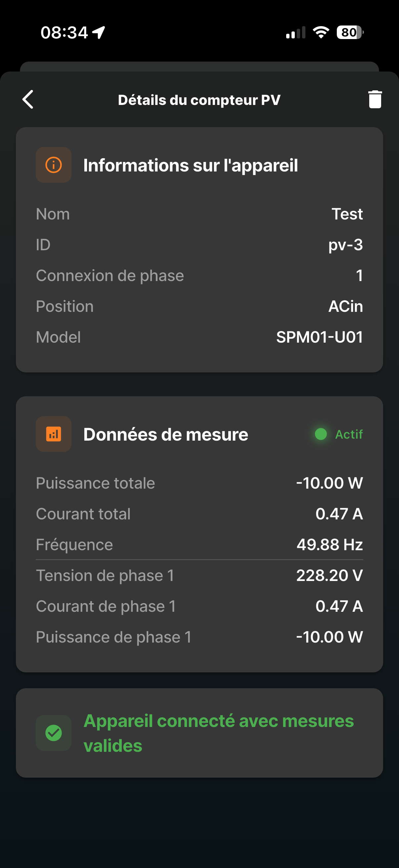Tap the Position value ACin
Screen dimensions: 399x868
345,306
